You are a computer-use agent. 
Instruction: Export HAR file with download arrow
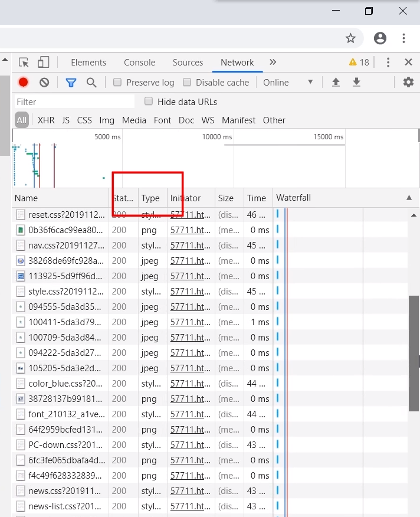coord(356,83)
